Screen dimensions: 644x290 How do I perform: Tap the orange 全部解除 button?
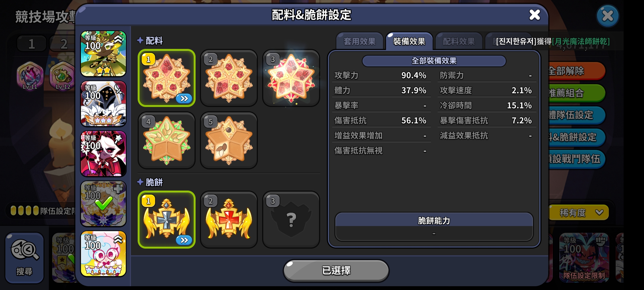pyautogui.click(x=577, y=71)
